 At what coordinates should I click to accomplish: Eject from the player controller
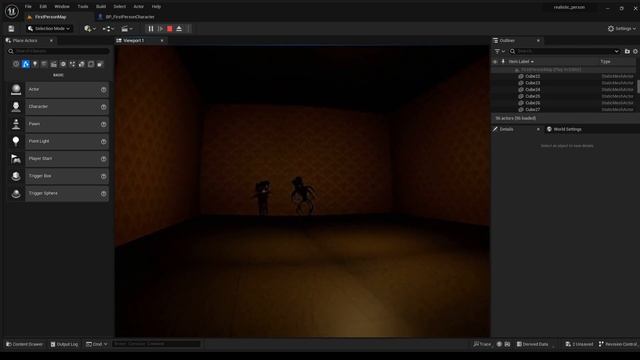coord(179,29)
